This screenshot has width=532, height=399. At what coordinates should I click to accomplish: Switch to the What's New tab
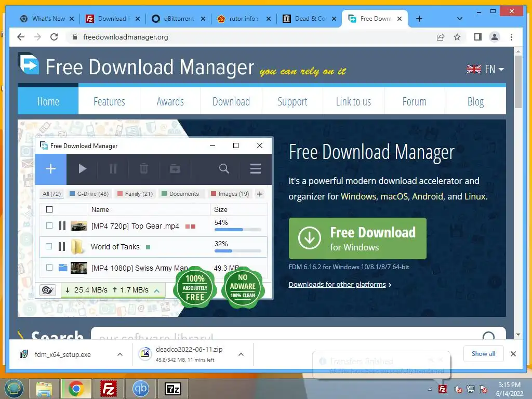tap(47, 19)
